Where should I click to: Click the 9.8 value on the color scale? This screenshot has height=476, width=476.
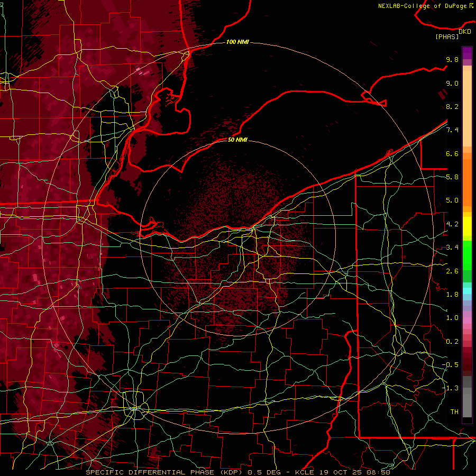click(x=452, y=59)
